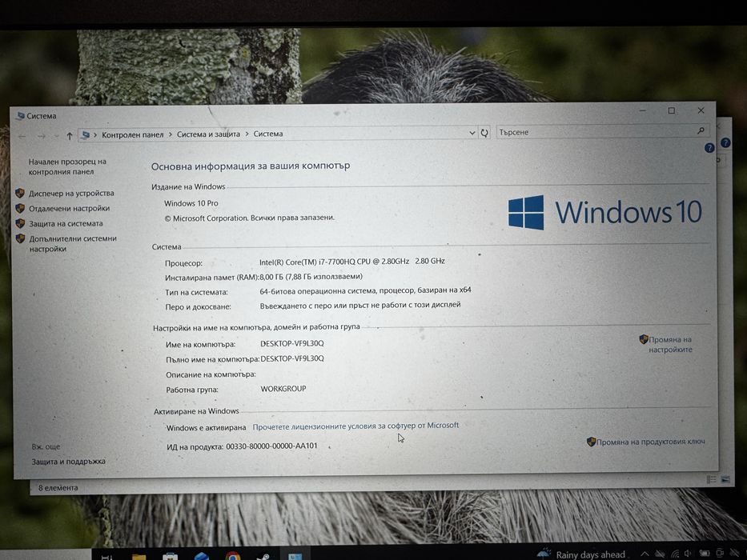Click the DESKTOP-VF9L30Q value beside Име на компютъра
Screen dimensions: 747x560
tap(292, 343)
